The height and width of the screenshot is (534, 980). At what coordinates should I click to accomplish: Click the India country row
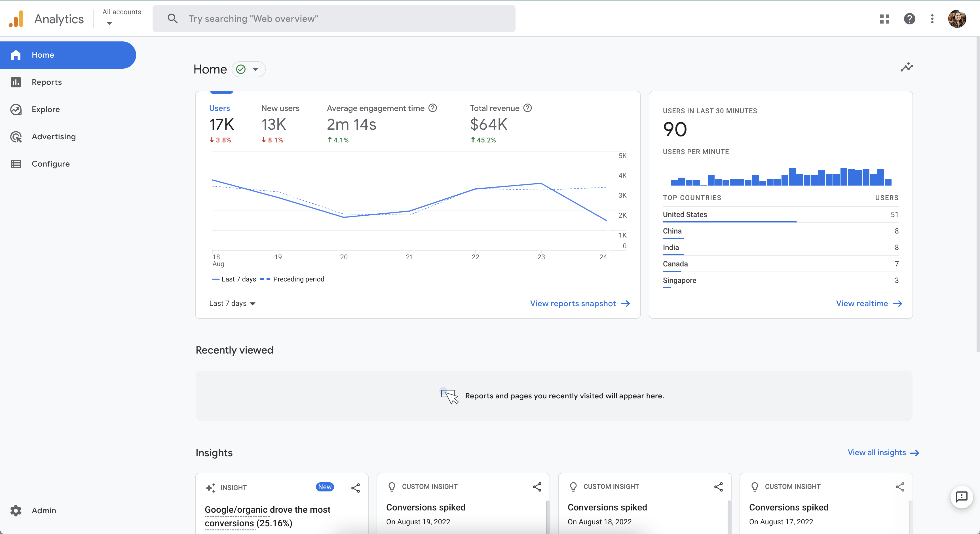point(780,247)
